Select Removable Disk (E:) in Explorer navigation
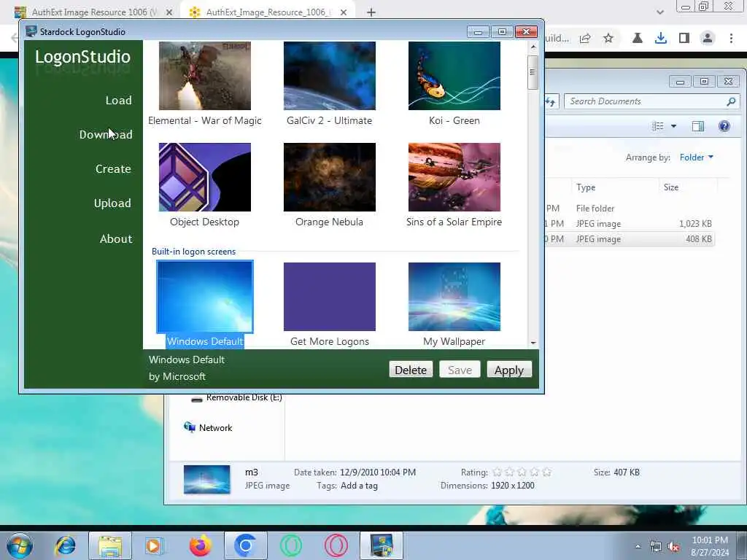 (x=244, y=397)
